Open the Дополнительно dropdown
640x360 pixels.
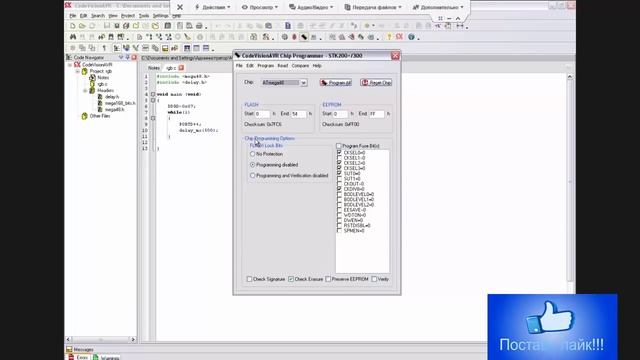(x=438, y=7)
